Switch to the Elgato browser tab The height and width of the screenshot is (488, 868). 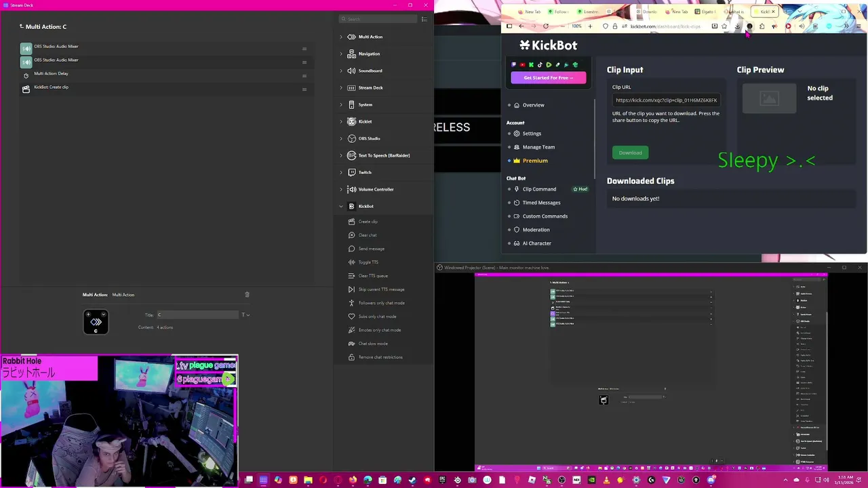[705, 12]
